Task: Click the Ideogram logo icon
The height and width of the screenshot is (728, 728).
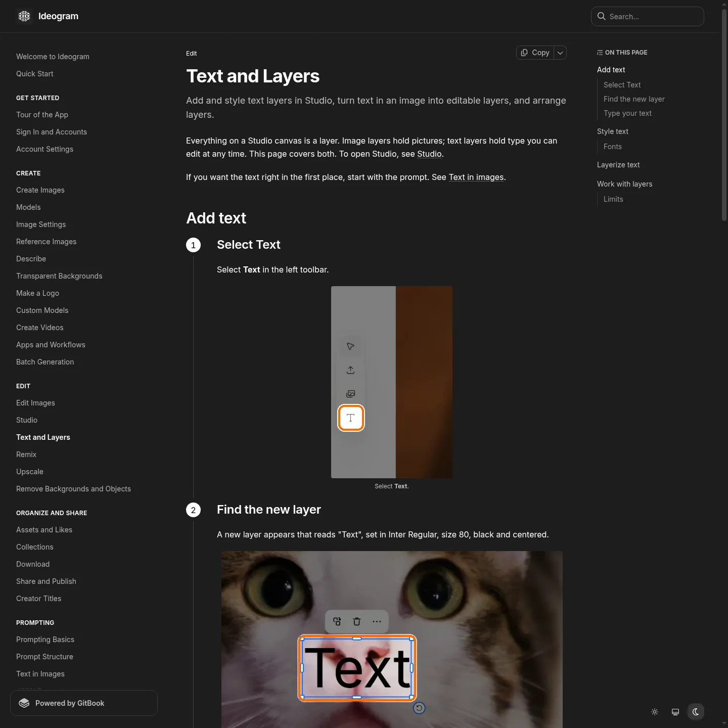Action: (x=24, y=16)
